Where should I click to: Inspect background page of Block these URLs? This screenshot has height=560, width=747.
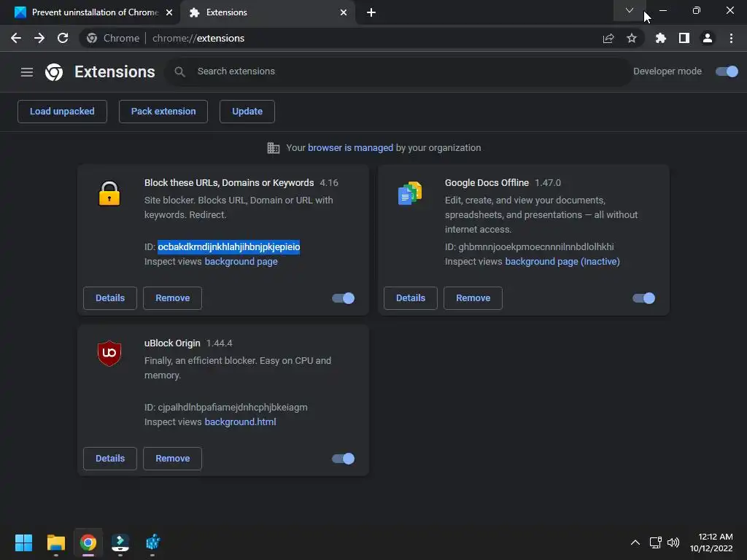click(x=241, y=262)
